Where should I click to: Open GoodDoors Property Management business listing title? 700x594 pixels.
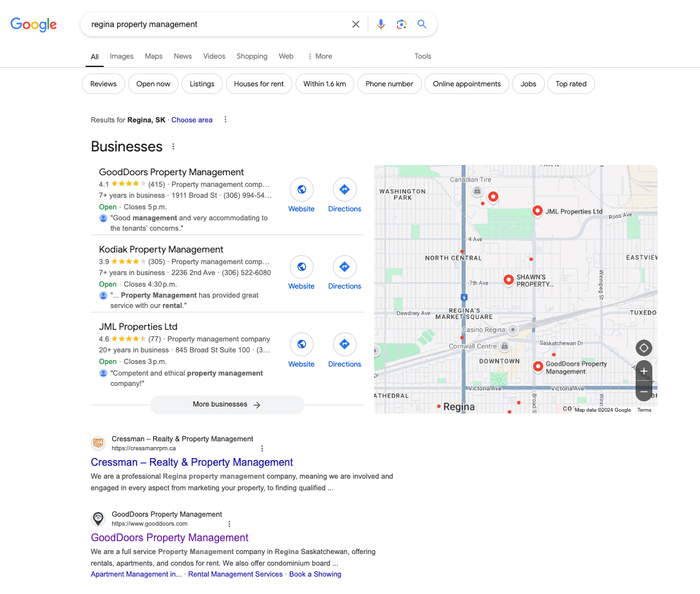(x=171, y=172)
